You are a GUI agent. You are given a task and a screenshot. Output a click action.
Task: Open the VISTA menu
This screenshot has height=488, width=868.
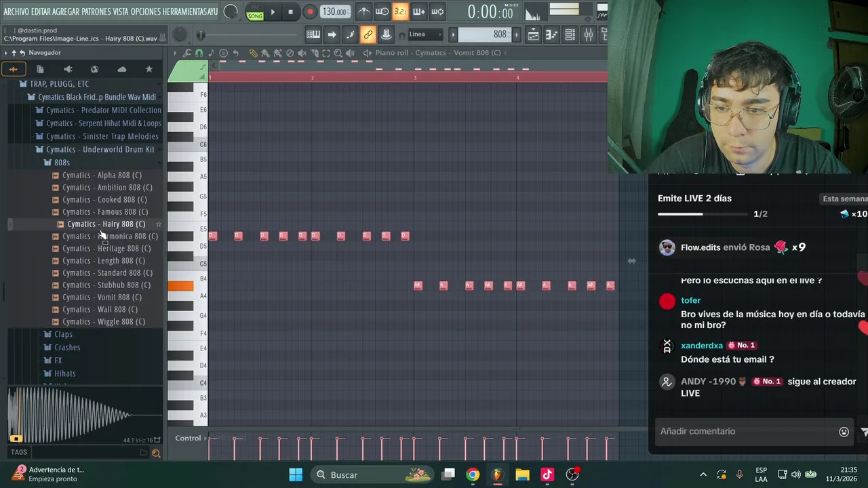pos(121,12)
